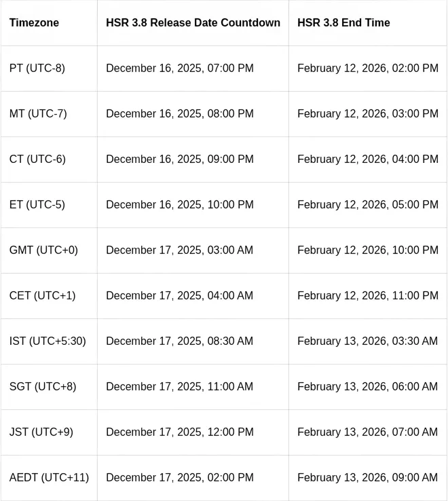
Task: Select the ET (UTC-5) timezone cell
Action: tap(37, 205)
